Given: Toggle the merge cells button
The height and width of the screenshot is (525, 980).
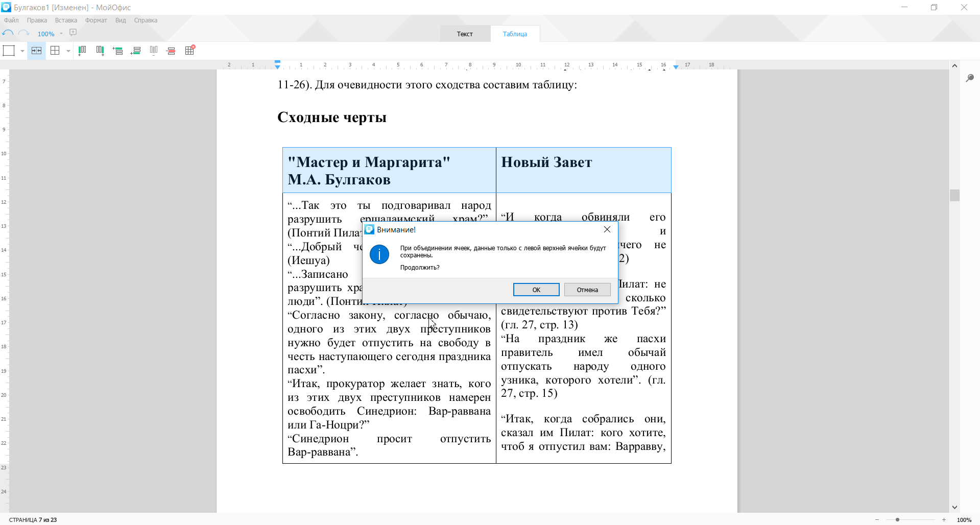Looking at the screenshot, I should [x=37, y=51].
